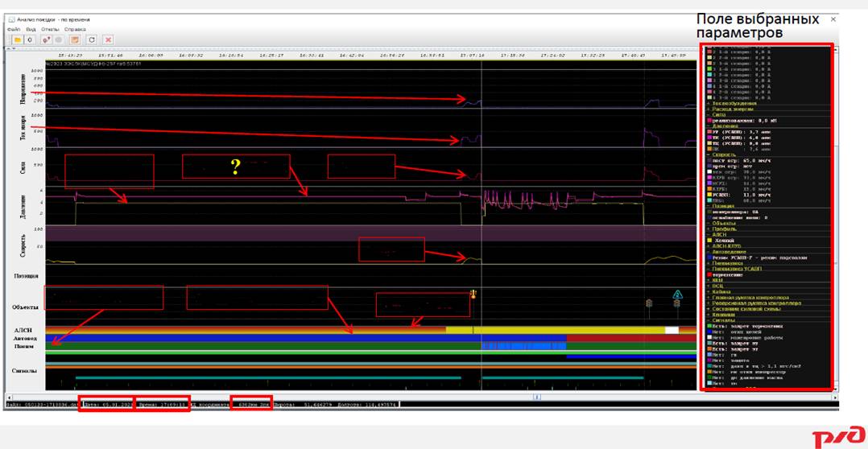Click the orange report toolbar icon
This screenshot has width=868, height=449.
(75, 39)
